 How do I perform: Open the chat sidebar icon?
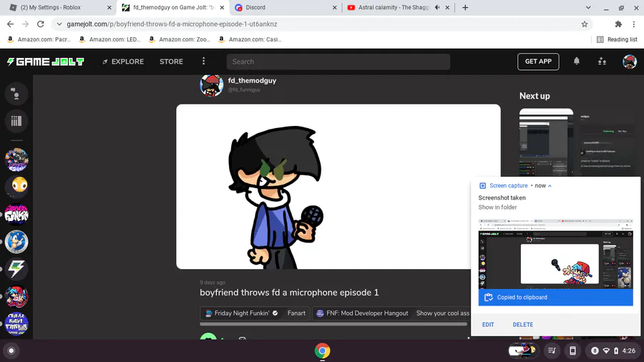[16, 94]
